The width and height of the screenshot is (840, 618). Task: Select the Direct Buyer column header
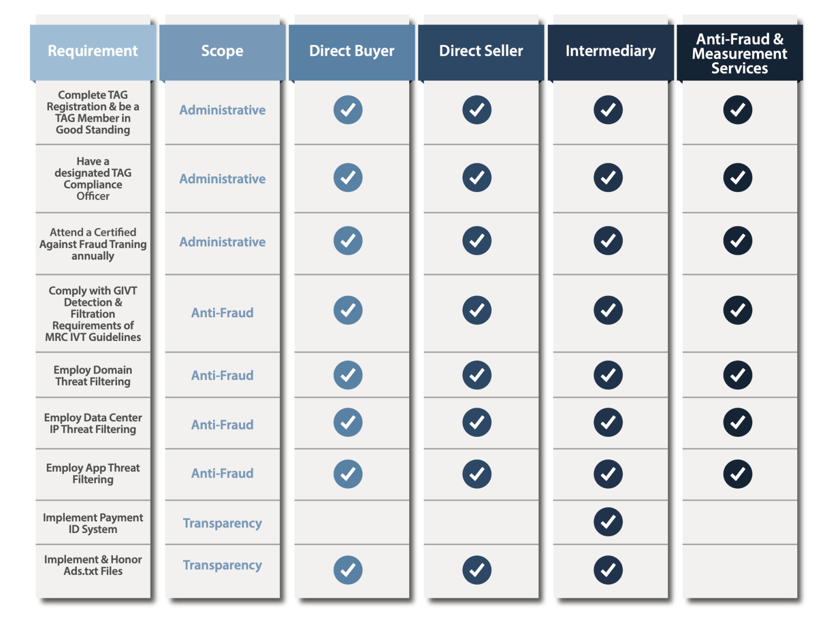(351, 51)
